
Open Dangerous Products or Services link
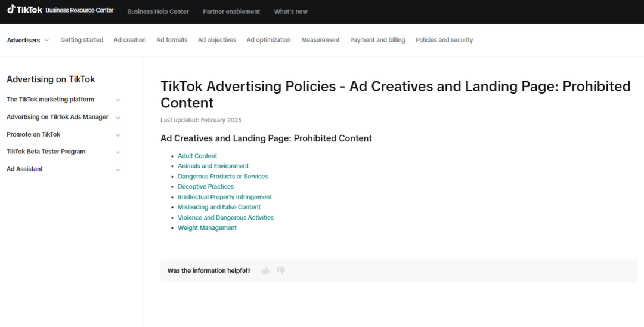[222, 176]
